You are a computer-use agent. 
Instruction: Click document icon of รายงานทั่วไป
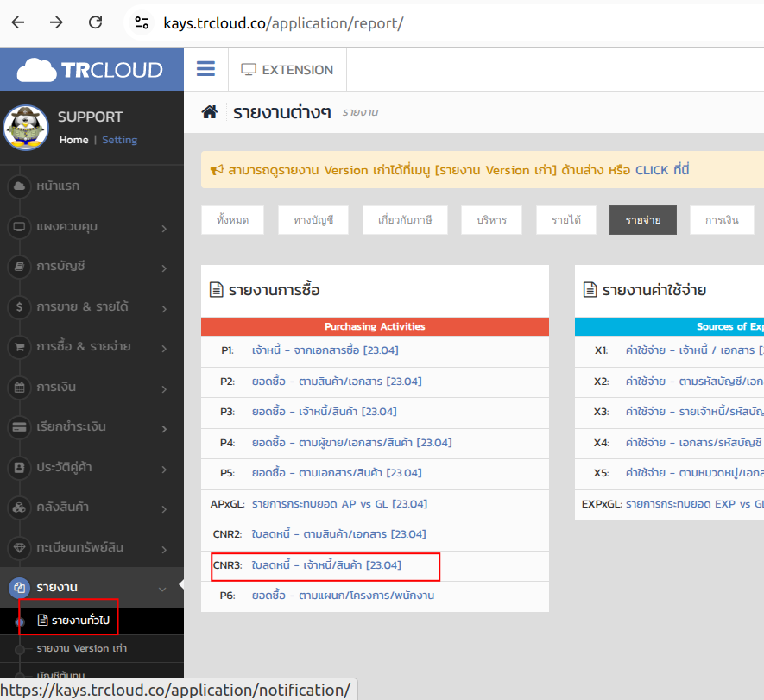pyautogui.click(x=43, y=620)
